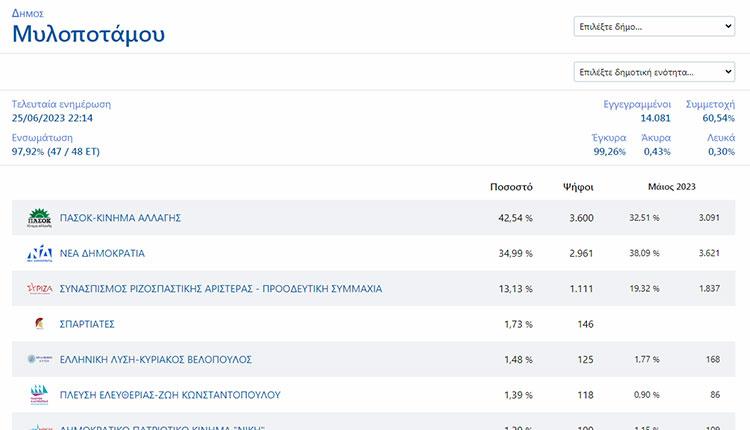Click the ΣΠΑΡΤΙΑΤΕΣ party name
This screenshot has height=430, width=750.
(87, 324)
